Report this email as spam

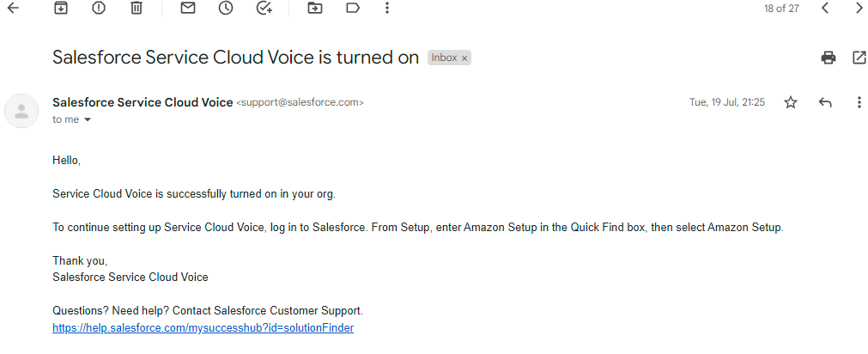coord(99,8)
